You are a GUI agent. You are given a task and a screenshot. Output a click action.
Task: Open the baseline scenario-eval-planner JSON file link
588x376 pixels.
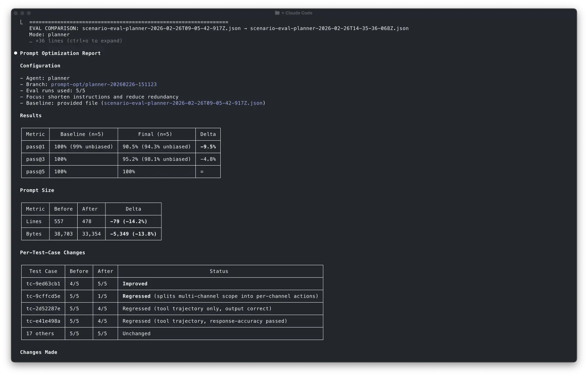click(x=183, y=103)
